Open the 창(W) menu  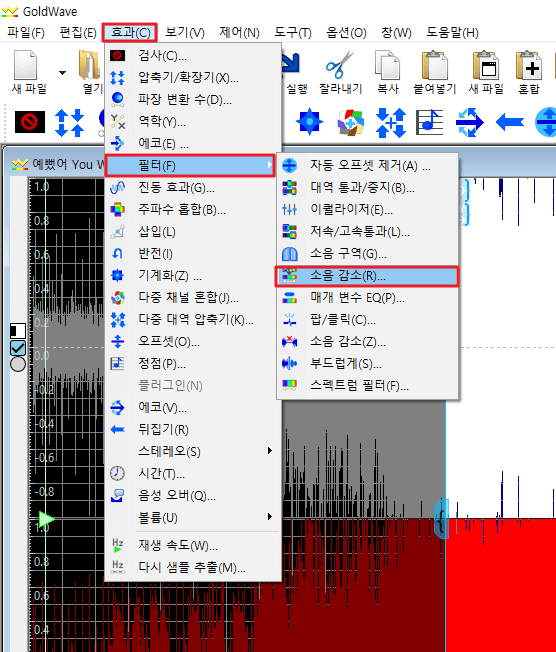coord(396,32)
